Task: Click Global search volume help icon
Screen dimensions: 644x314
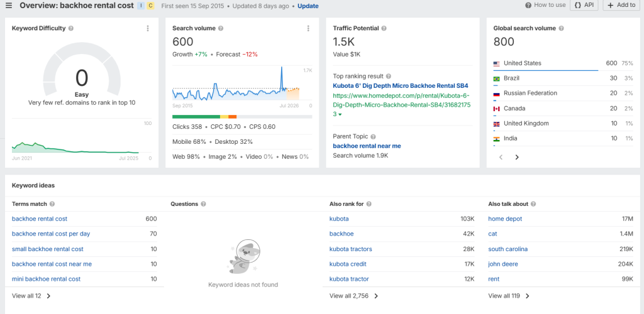Action: click(x=561, y=28)
